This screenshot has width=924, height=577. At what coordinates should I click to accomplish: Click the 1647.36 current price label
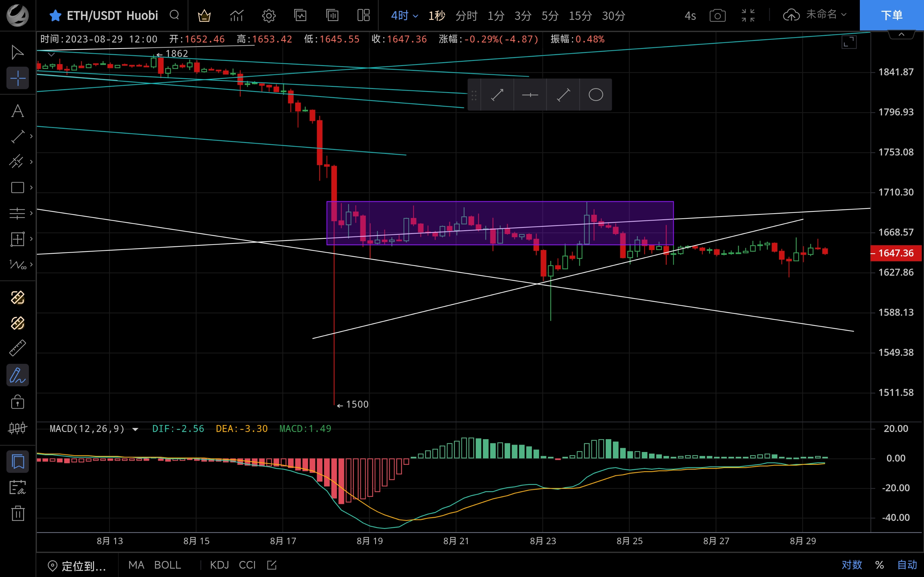click(896, 253)
